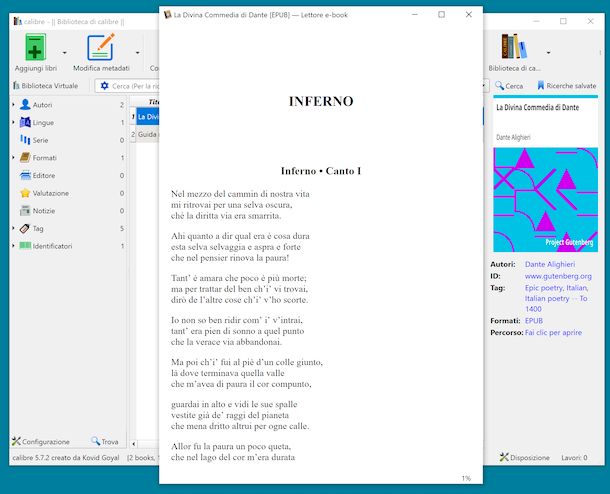Click the book list left scroll arrow
The width and height of the screenshot is (610, 494).
134,444
